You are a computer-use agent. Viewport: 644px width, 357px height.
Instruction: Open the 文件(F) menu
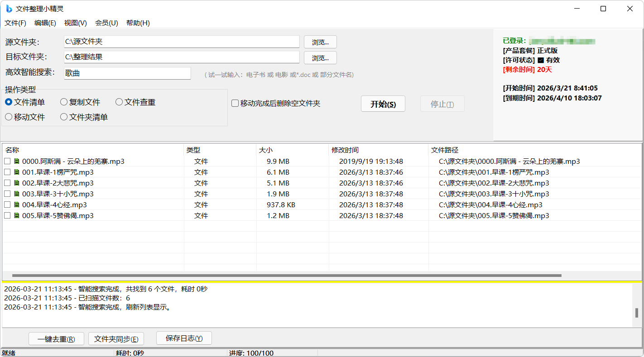15,23
